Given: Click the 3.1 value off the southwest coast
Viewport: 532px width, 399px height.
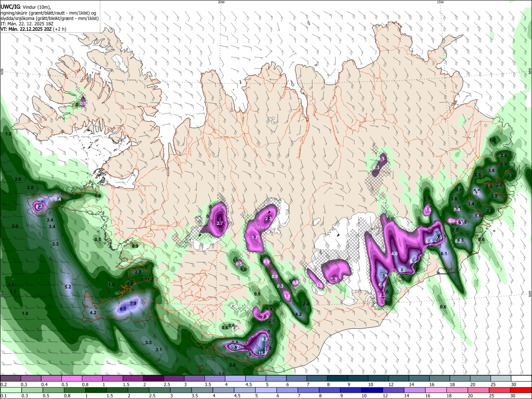Looking at the screenshot, I should [159, 350].
